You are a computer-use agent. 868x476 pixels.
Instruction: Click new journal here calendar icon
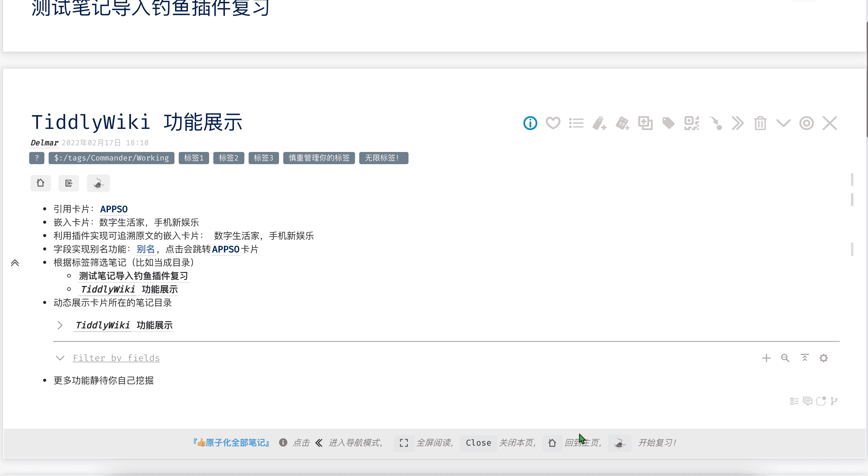point(622,123)
